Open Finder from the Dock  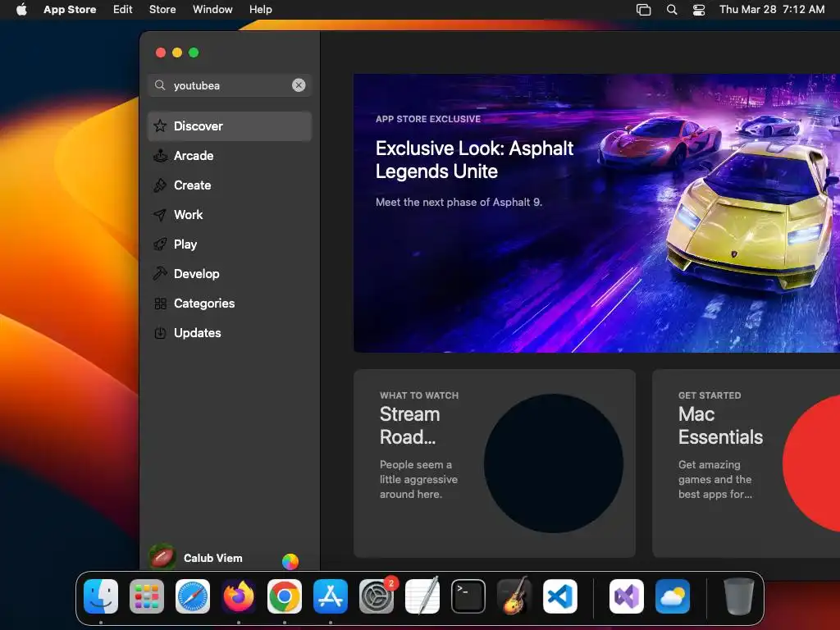[x=101, y=596]
